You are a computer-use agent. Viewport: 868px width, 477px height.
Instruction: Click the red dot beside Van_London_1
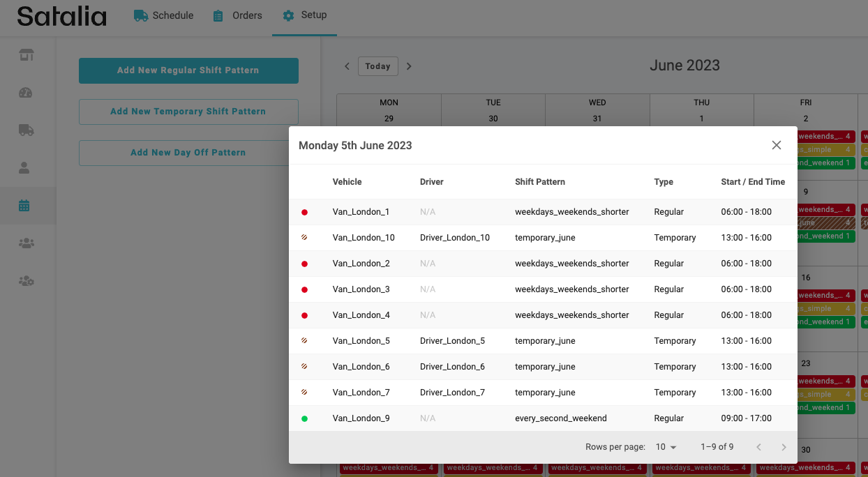304,212
